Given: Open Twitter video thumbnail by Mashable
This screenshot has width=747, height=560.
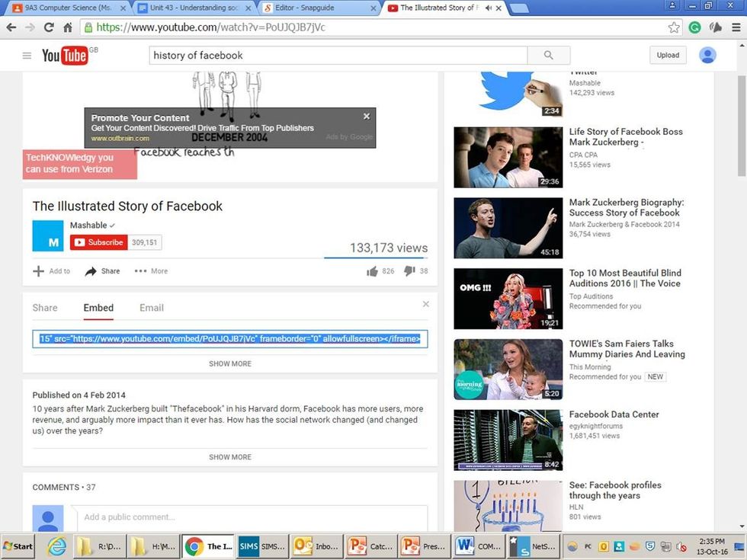Looking at the screenshot, I should click(x=508, y=94).
